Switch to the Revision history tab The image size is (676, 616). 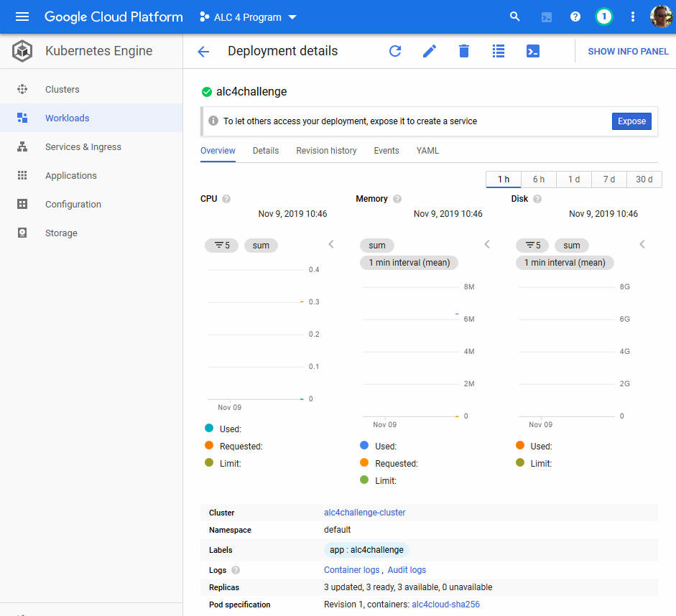[x=326, y=150]
